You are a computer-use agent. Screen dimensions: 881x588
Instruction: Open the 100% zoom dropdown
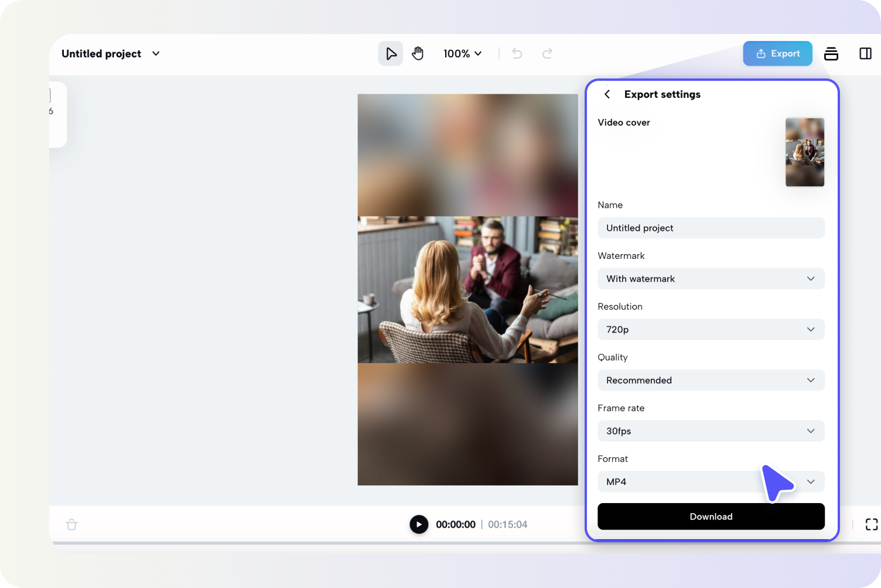click(x=463, y=54)
